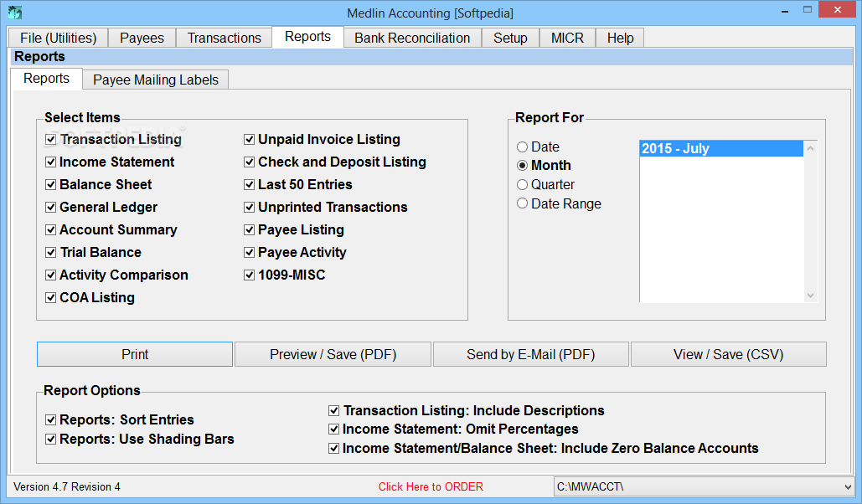862x504 pixels.
Task: Toggle Last 50 Entries checkbox
Action: 249,185
